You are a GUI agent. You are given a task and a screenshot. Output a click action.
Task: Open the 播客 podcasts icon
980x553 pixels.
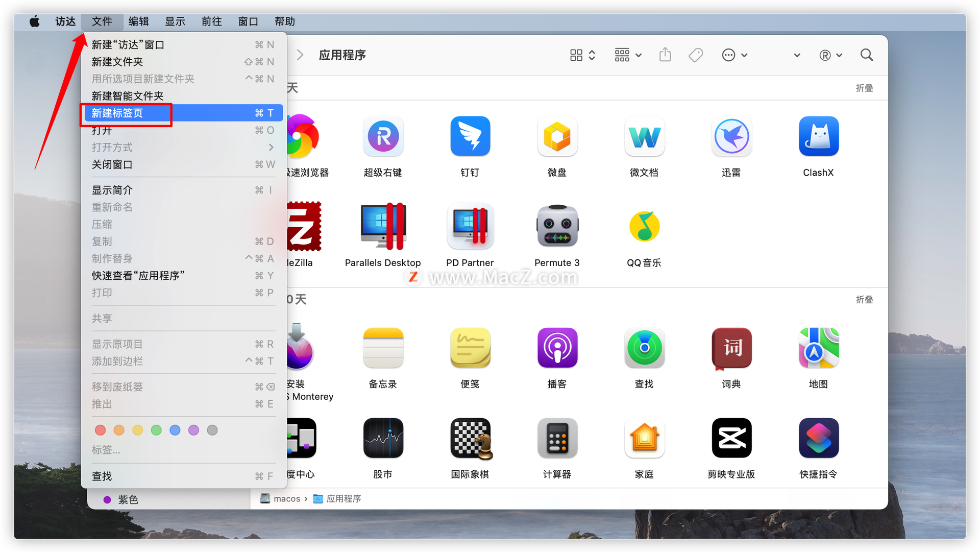[557, 348]
